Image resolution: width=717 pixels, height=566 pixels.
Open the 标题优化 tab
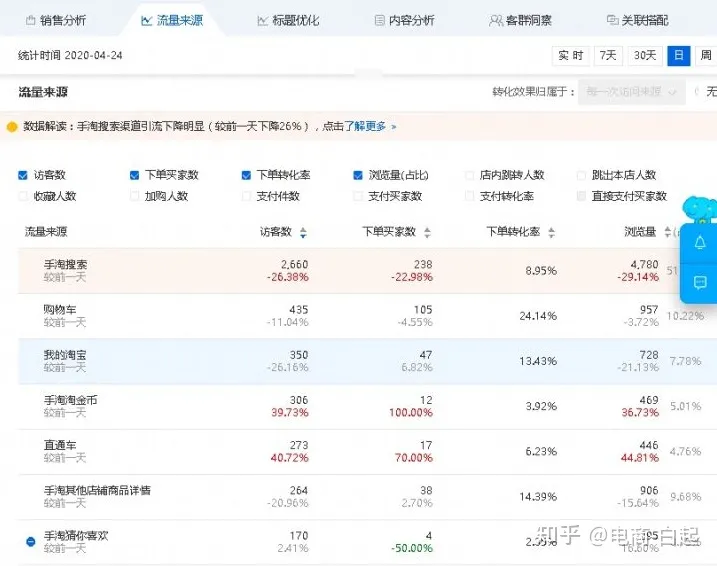pos(288,20)
